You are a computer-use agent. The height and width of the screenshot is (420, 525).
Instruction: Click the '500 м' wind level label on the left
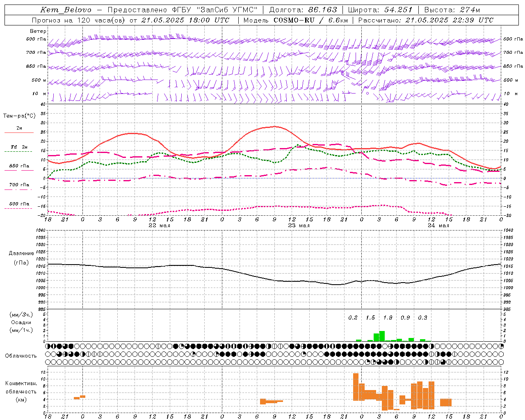pyautogui.click(x=39, y=80)
